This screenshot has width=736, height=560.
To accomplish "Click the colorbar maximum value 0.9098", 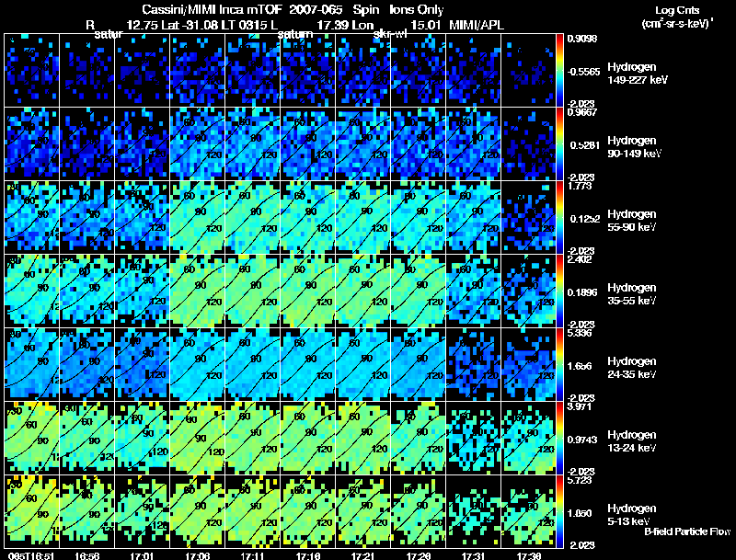I will pos(582,39).
